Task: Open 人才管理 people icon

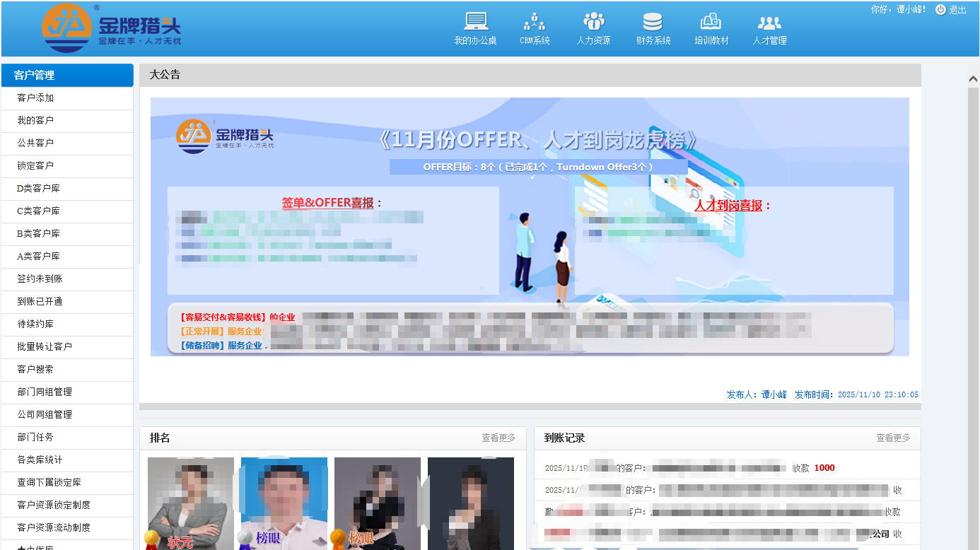Action: tap(769, 22)
